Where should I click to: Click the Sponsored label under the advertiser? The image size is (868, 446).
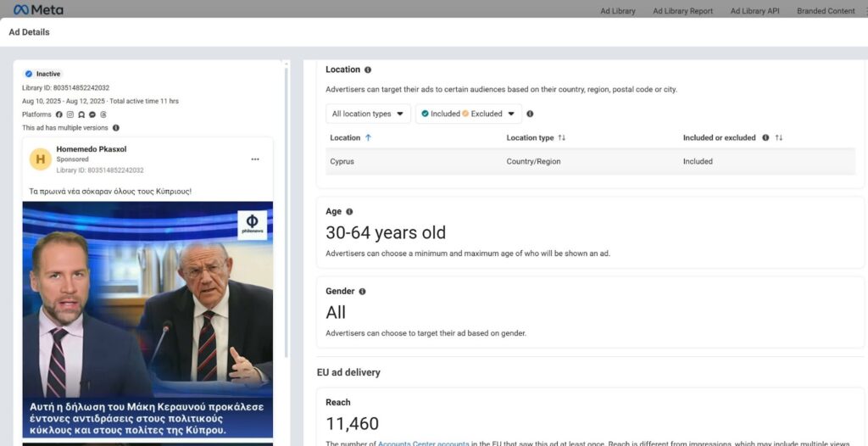(73, 159)
